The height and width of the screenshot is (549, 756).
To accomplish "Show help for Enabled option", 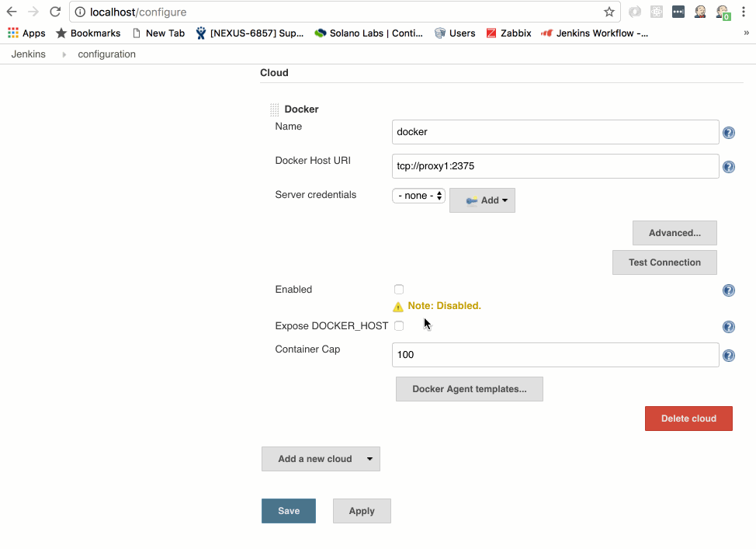I will coord(729,290).
